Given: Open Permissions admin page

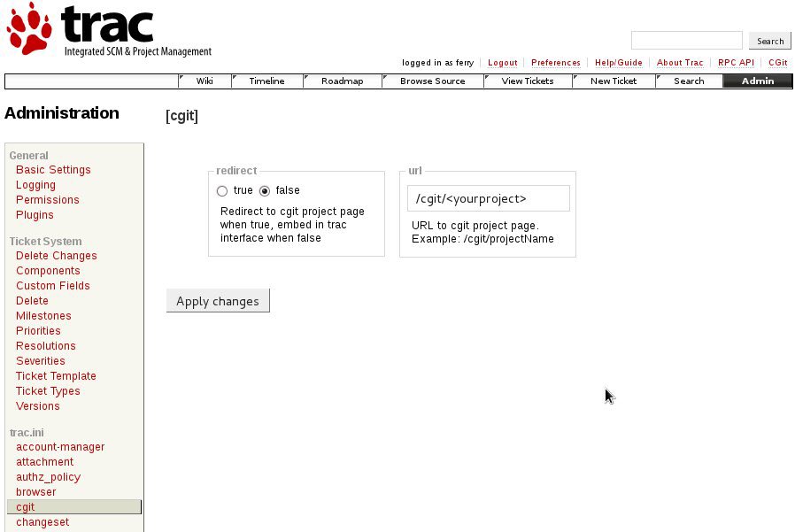Looking at the screenshot, I should pos(48,200).
